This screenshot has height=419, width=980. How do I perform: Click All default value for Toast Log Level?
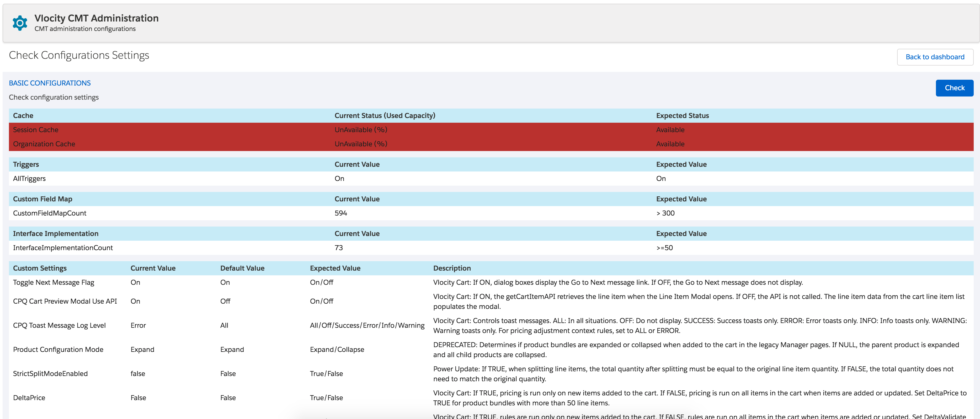coord(224,325)
